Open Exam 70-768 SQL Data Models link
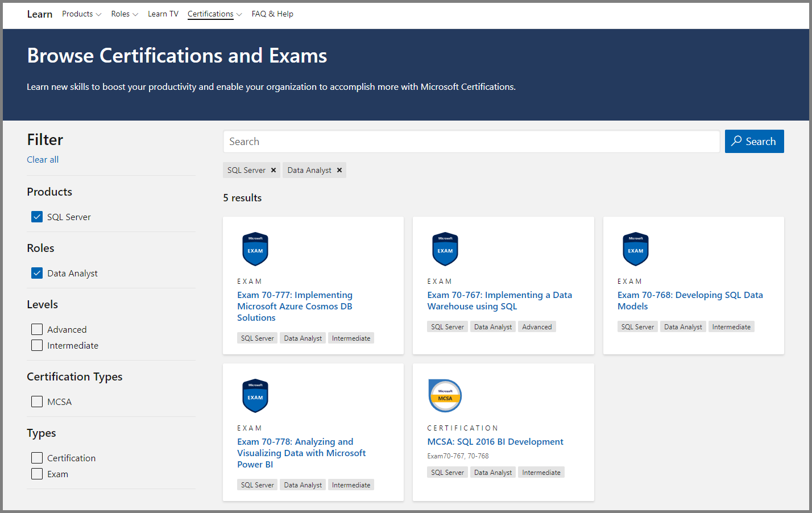This screenshot has width=812, height=513. [690, 300]
